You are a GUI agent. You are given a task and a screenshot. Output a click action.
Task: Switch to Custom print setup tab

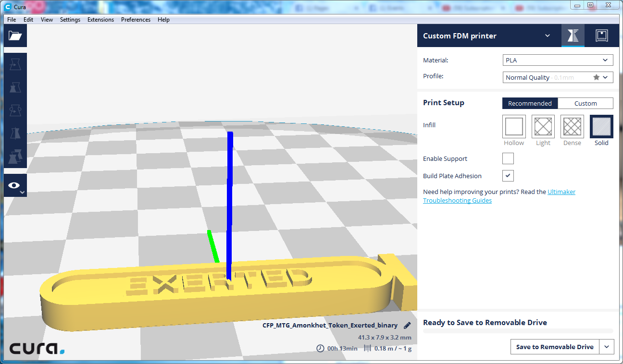pos(586,103)
